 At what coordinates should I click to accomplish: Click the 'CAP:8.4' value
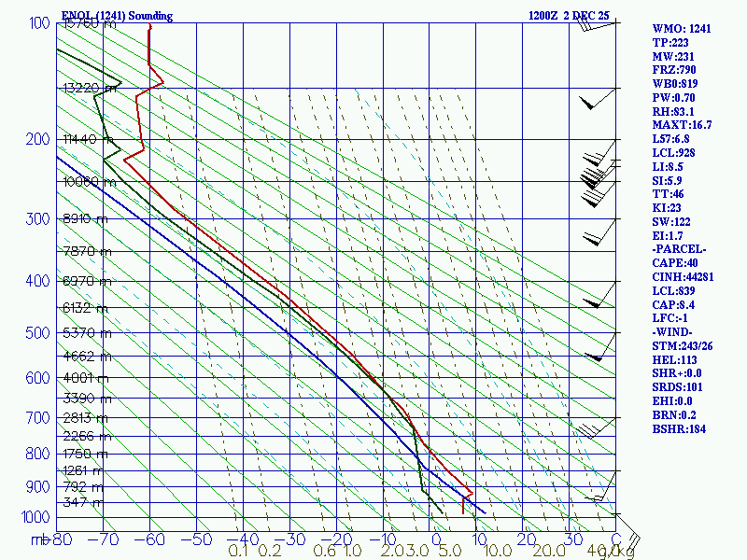click(673, 304)
